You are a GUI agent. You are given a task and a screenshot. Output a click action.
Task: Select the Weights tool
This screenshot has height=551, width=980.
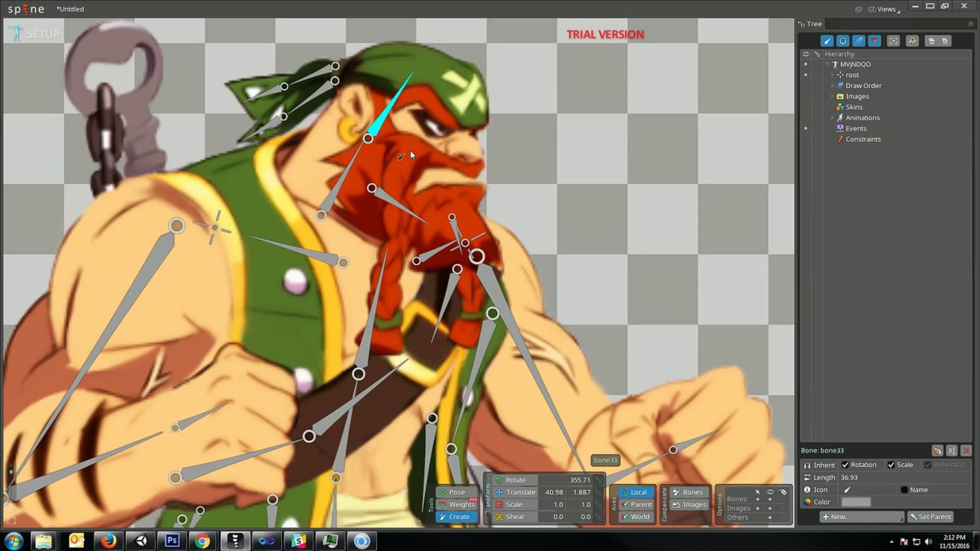click(x=456, y=505)
